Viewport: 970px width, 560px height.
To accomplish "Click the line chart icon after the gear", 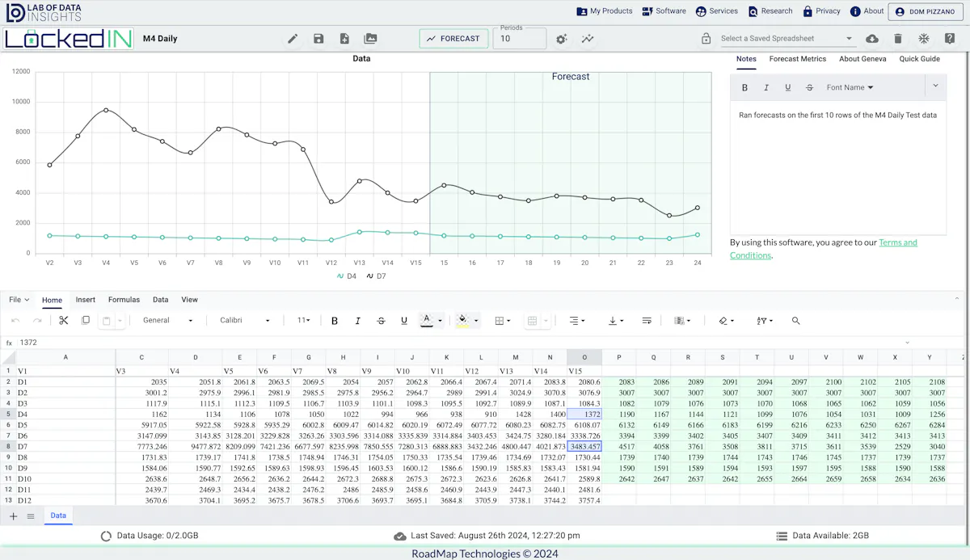I will [x=588, y=39].
